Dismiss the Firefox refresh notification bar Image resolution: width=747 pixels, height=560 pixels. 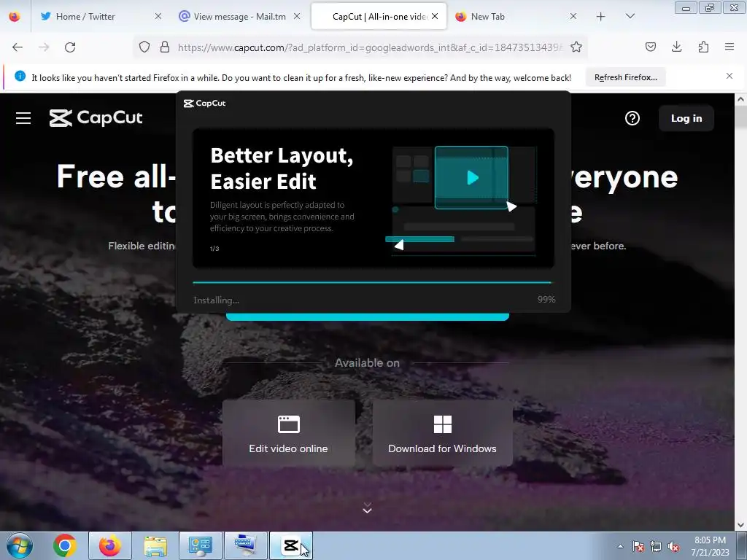click(729, 76)
